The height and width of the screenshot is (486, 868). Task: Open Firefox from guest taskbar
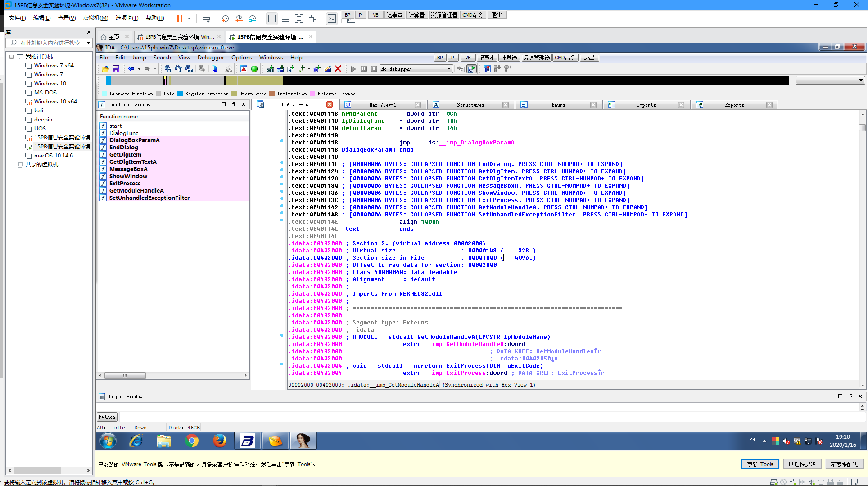[x=220, y=441]
